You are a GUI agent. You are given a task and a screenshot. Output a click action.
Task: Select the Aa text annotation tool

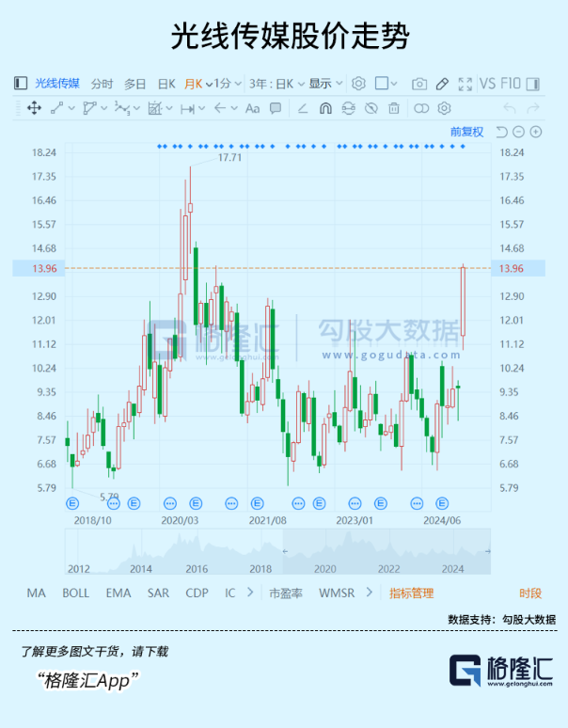(x=252, y=108)
